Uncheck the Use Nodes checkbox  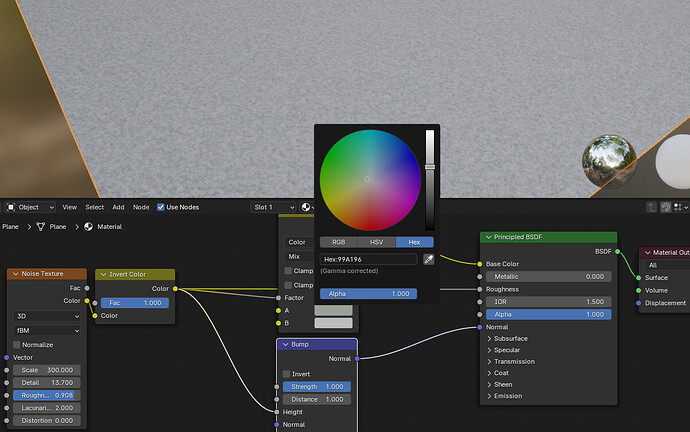tap(161, 207)
